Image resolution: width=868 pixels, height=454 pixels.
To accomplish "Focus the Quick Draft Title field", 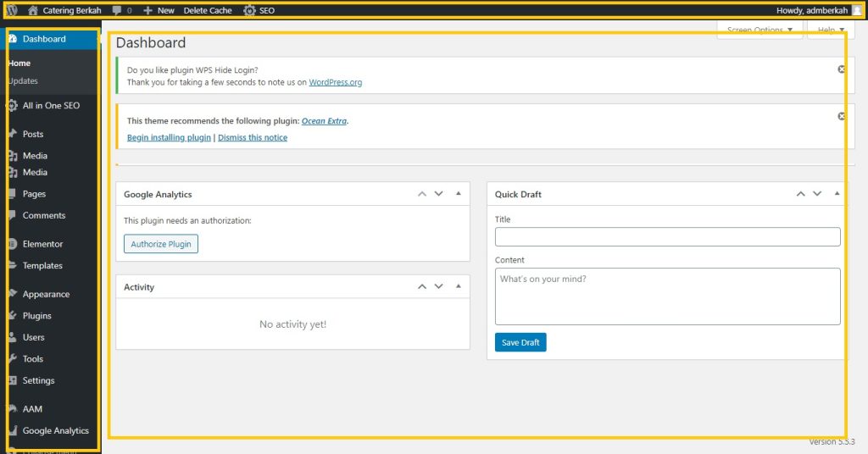I will [x=668, y=236].
